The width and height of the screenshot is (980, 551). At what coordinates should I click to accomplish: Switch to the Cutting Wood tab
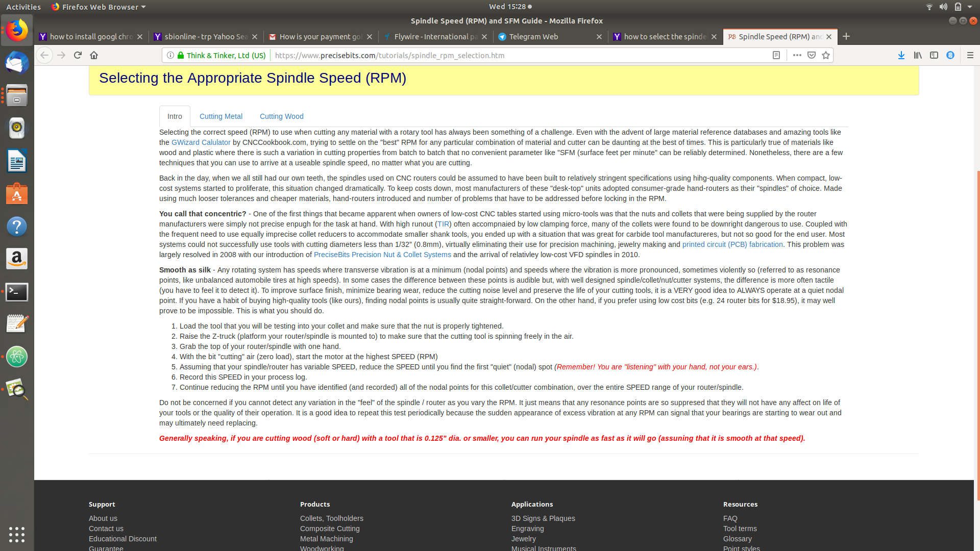(281, 116)
